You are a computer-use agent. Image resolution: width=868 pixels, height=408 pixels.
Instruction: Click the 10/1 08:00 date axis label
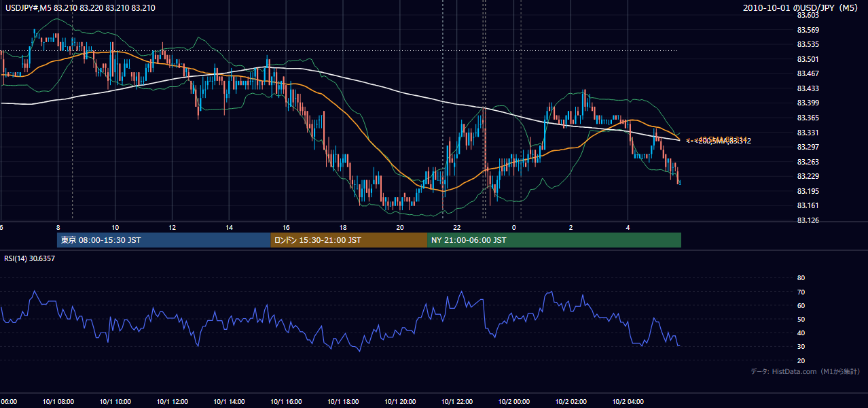[58, 402]
